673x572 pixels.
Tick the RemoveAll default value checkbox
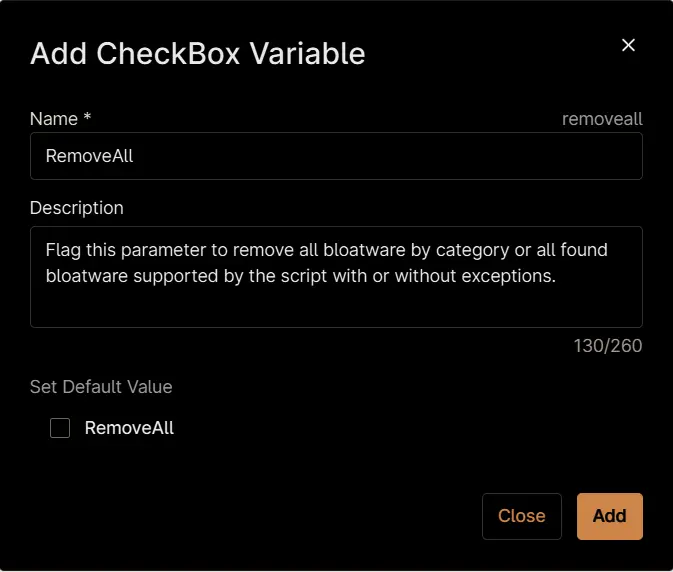(x=60, y=428)
